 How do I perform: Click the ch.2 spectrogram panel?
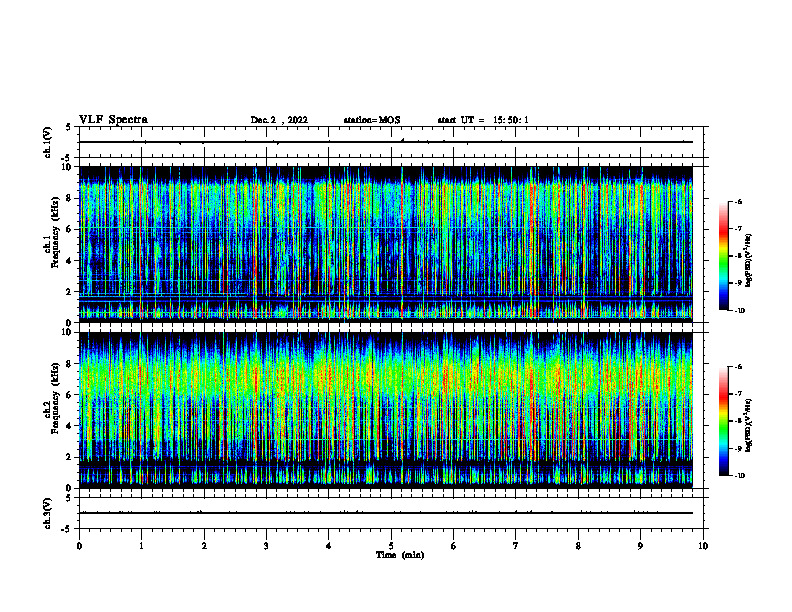386,410
